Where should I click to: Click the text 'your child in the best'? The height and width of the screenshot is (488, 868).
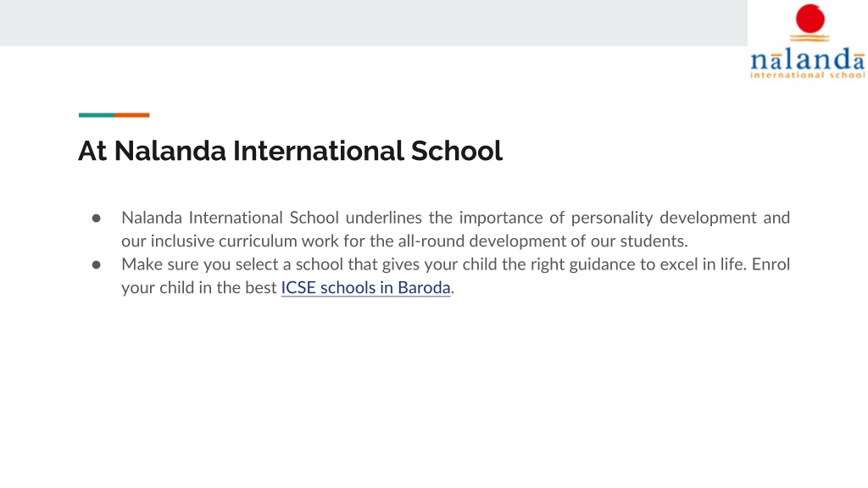(198, 288)
